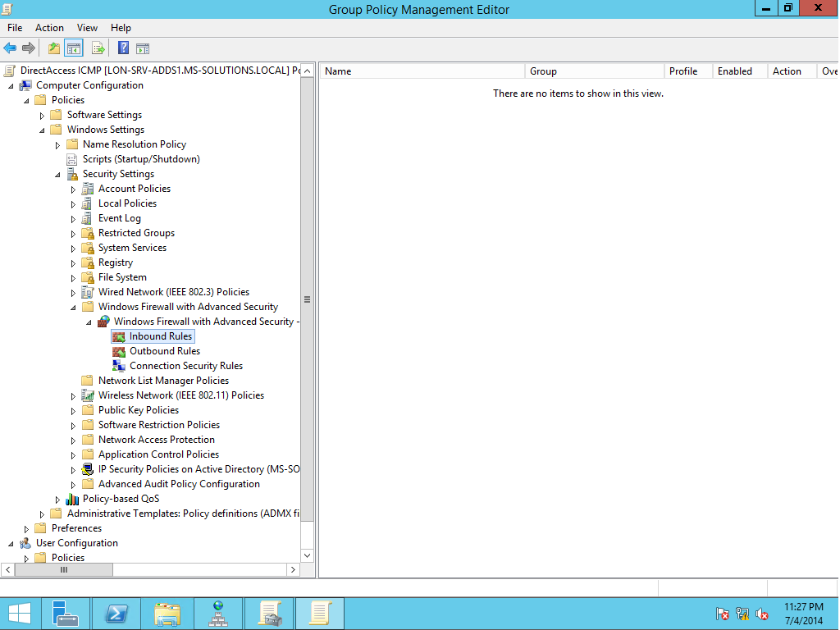Sort by the Group column header
The height and width of the screenshot is (630, 840).
click(595, 71)
